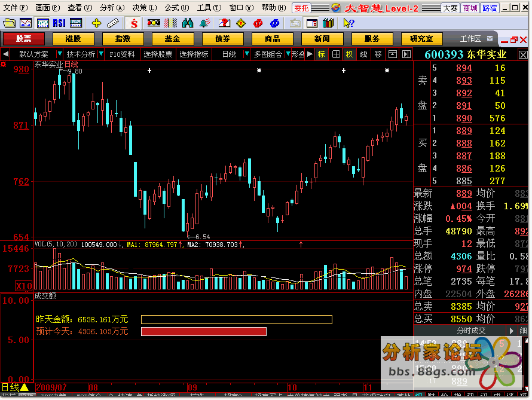Expand the 分时成交 arrow button
The image size is (532, 400).
(512, 331)
